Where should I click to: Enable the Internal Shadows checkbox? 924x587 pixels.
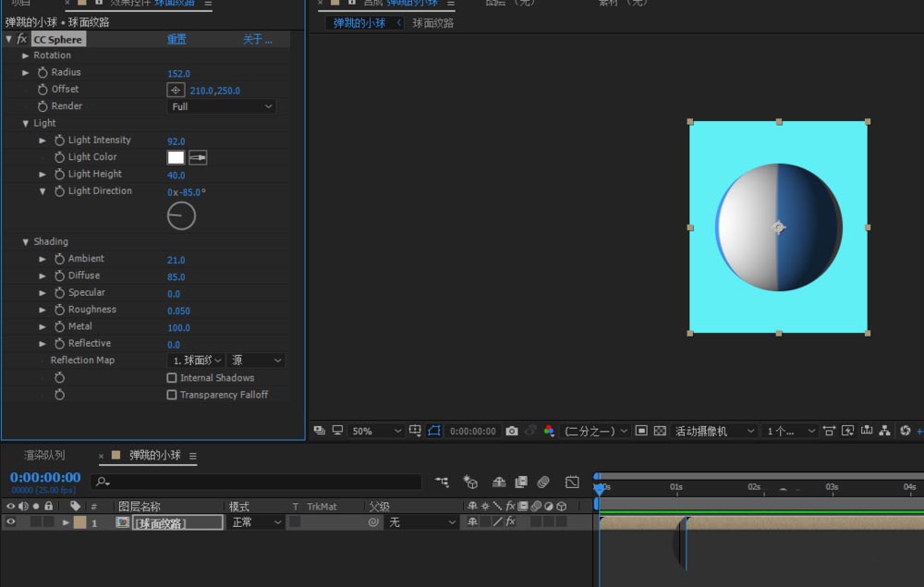[172, 378]
